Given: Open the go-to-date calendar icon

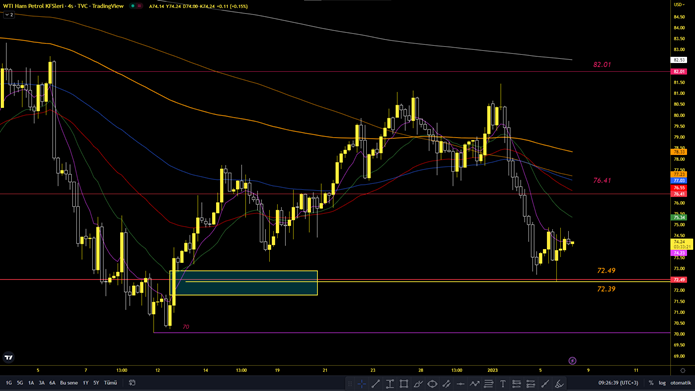Looking at the screenshot, I should (x=132, y=383).
